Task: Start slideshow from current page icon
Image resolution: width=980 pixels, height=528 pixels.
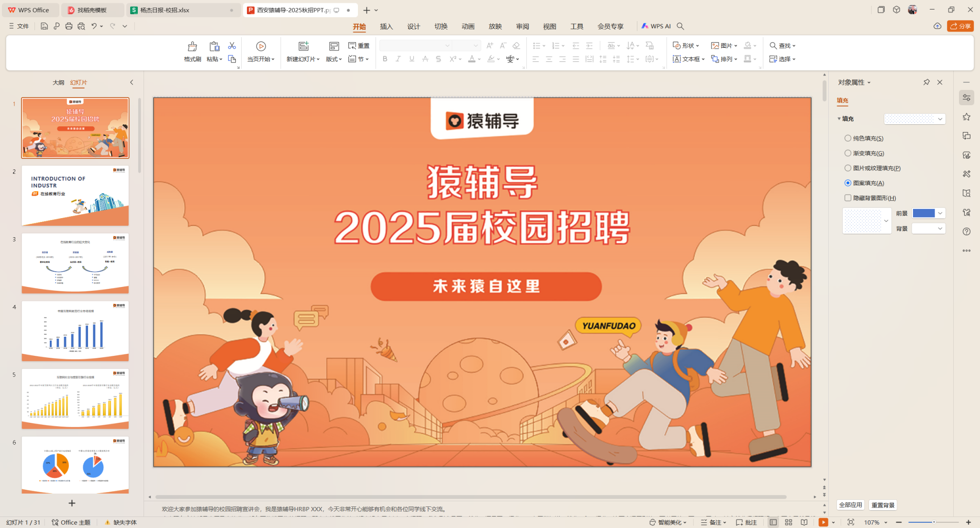Action: click(261, 46)
